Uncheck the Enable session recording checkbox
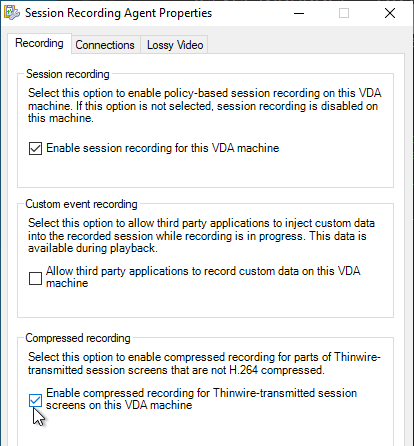This screenshot has width=414, height=446. (35, 148)
